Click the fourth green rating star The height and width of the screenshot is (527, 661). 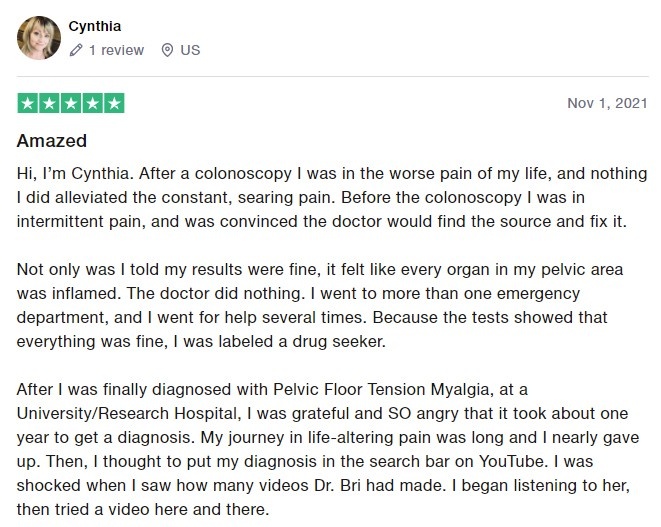click(92, 103)
